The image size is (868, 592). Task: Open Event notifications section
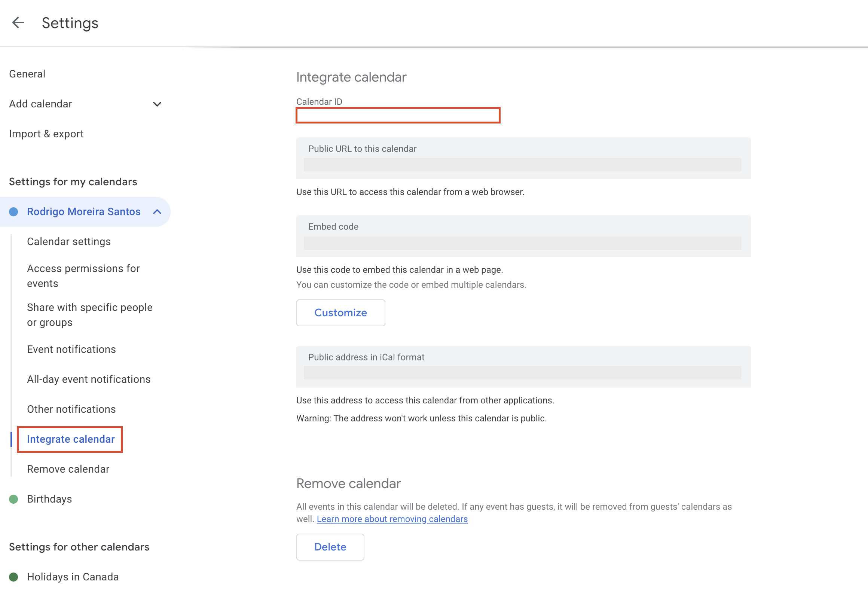click(71, 350)
